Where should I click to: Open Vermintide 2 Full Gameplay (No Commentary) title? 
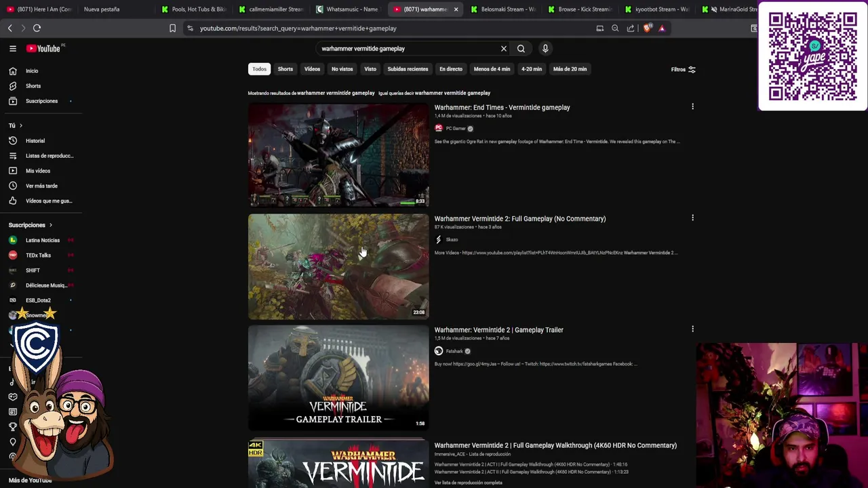pyautogui.click(x=520, y=219)
